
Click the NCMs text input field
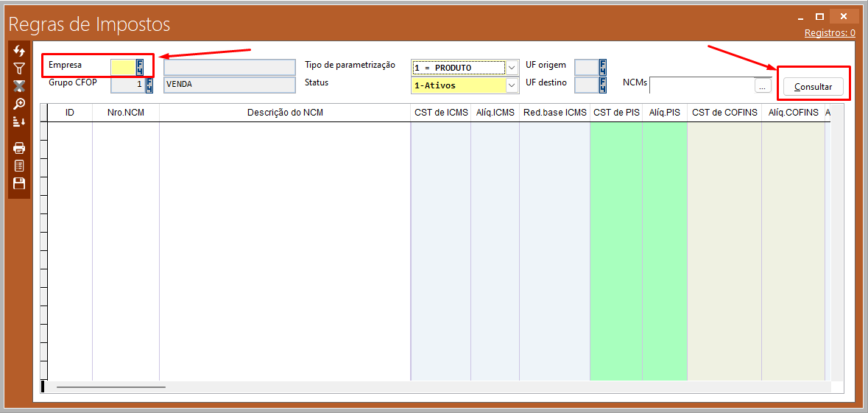point(701,85)
